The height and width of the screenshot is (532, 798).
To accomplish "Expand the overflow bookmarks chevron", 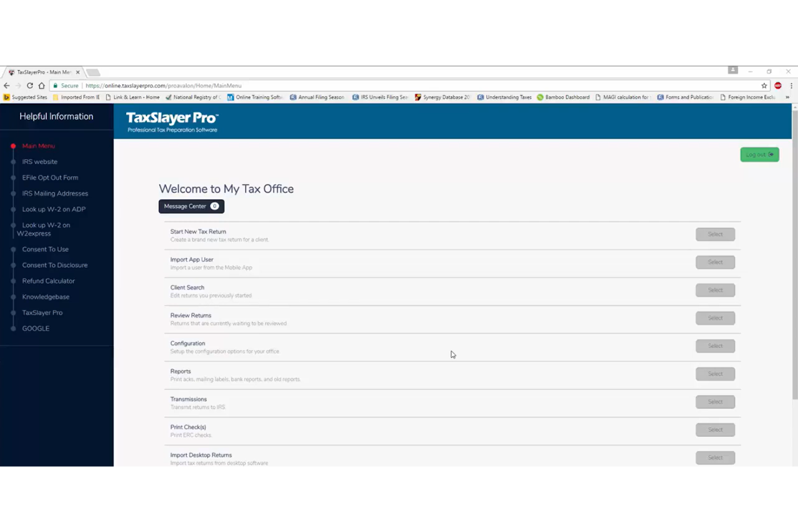I will 788,97.
